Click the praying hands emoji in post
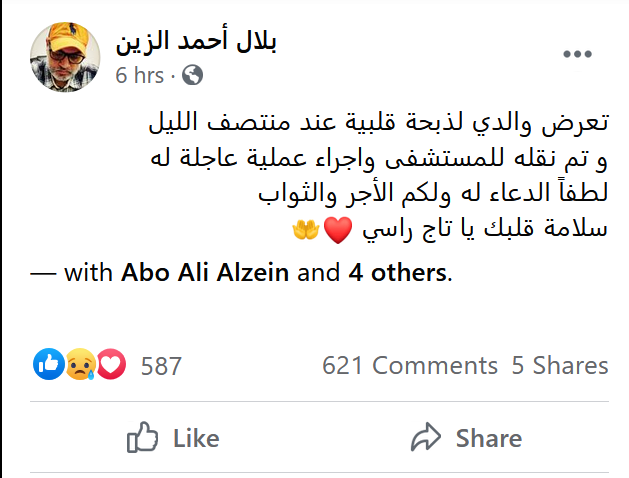Viewport: 629px width, 478px height. click(x=306, y=230)
